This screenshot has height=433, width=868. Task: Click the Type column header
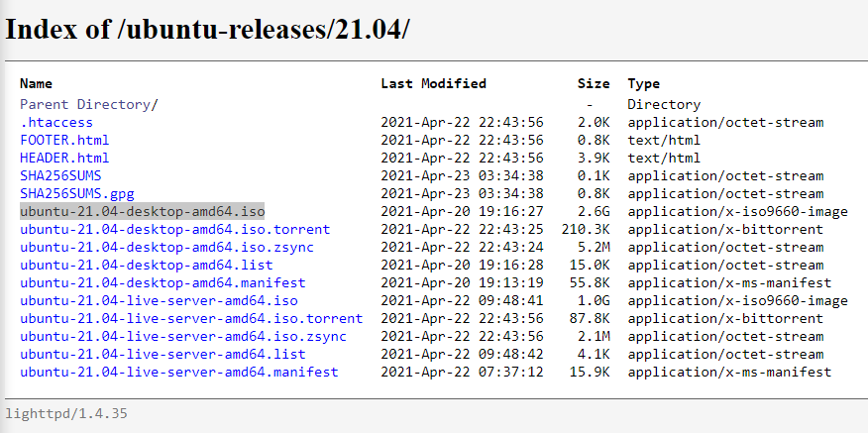(644, 83)
